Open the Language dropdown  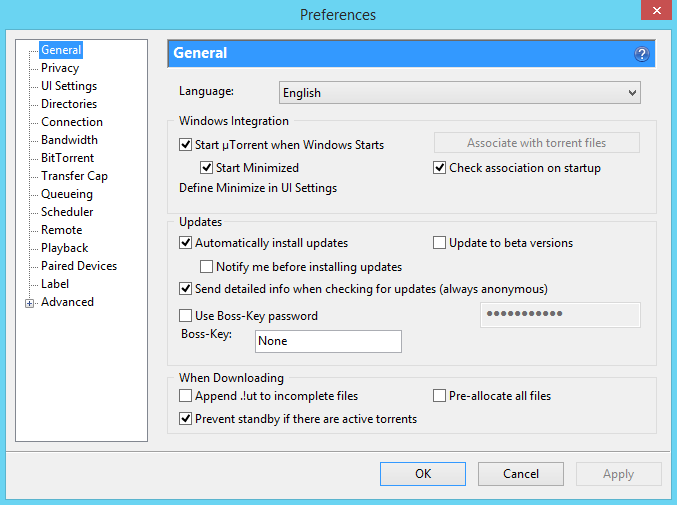(460, 93)
